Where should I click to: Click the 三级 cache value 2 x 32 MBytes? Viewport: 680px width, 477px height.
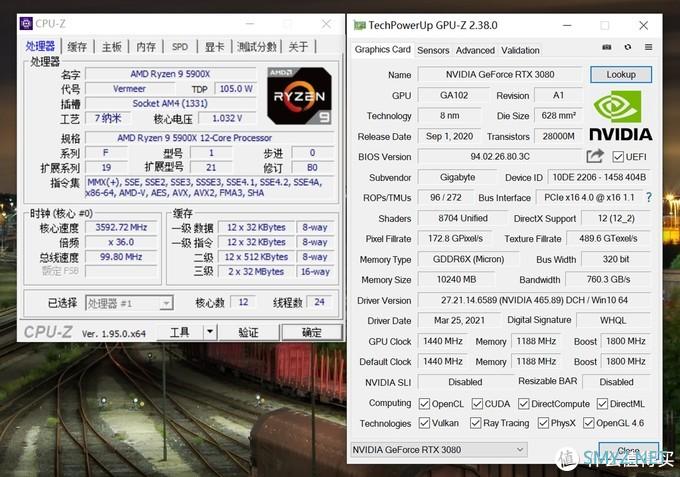256,271
